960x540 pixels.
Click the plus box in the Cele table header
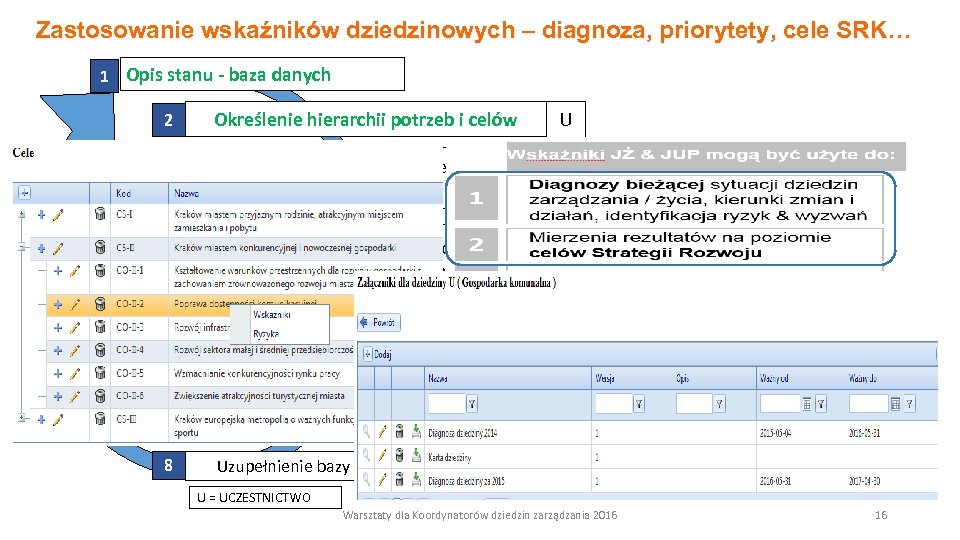[x=24, y=193]
